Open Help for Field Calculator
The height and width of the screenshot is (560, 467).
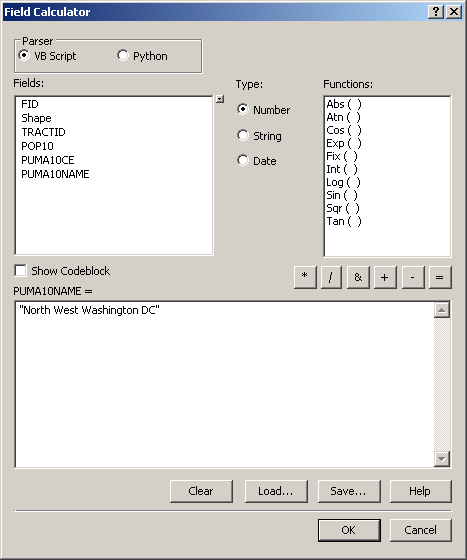pos(420,491)
